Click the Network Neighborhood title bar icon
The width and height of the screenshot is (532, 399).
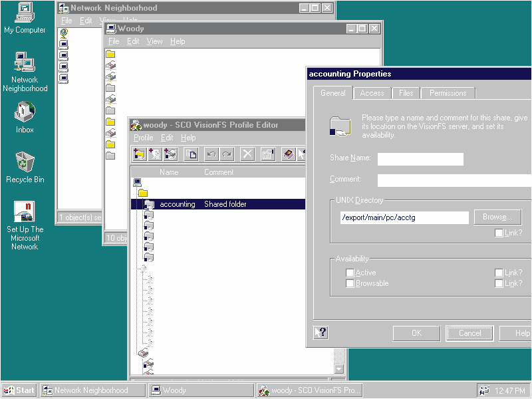63,8
